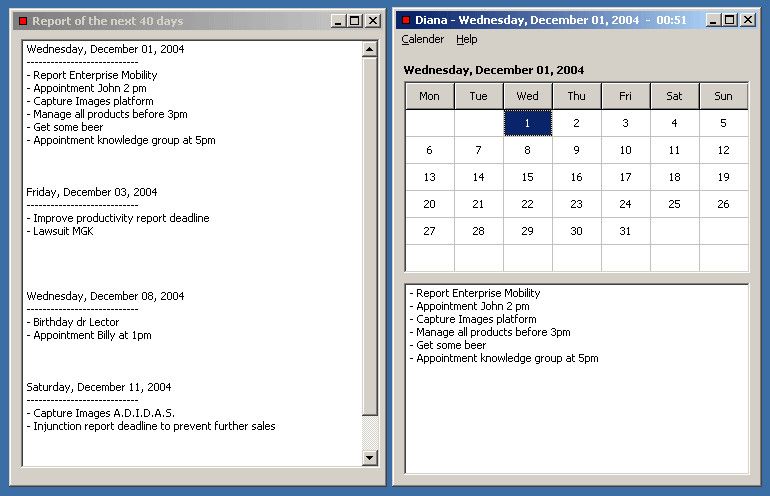
Task: Click 'Report Enterprise Mobility' in the Diana notes
Action: click(478, 293)
